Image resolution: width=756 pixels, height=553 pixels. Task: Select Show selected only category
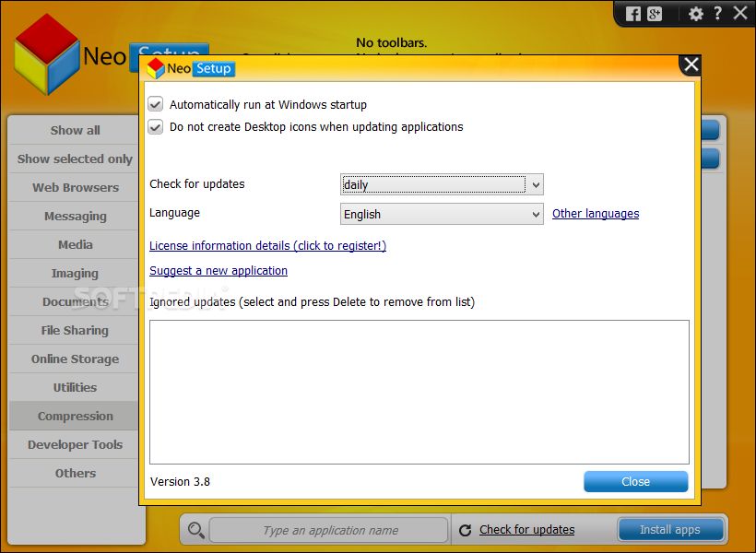pos(75,159)
